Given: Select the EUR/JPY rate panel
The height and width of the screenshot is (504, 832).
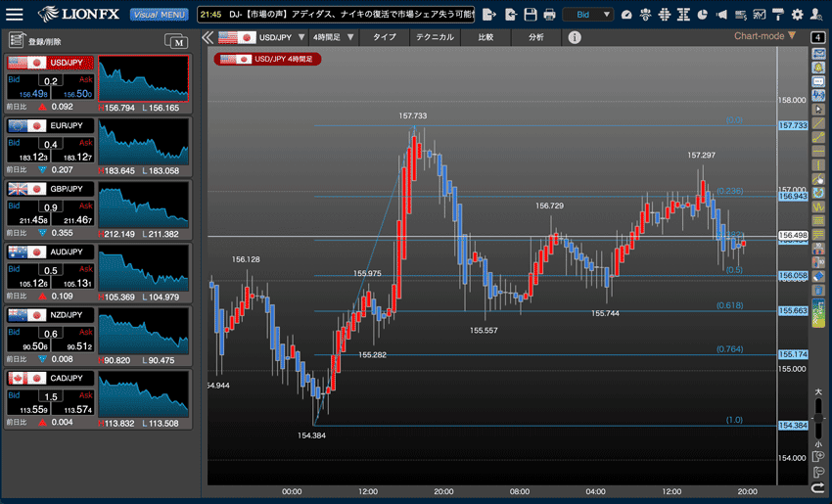Looking at the screenshot, I should click(x=97, y=146).
